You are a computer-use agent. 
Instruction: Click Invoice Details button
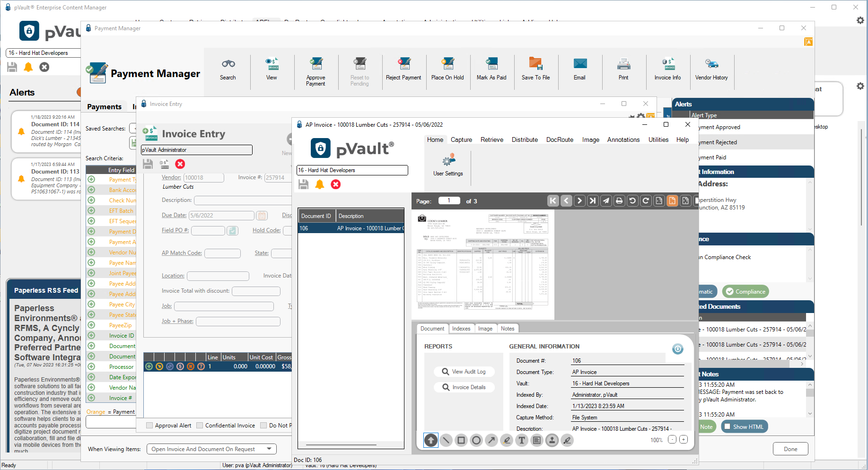click(x=464, y=387)
